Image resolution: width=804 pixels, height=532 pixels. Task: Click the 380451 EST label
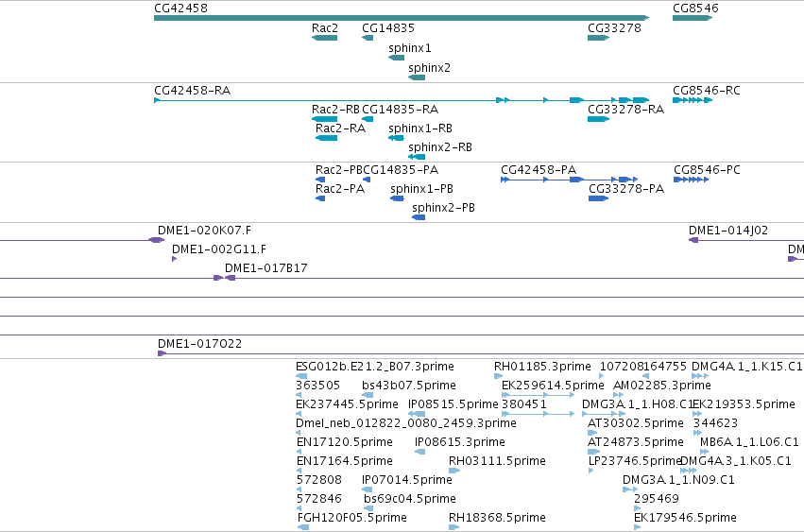coord(524,404)
